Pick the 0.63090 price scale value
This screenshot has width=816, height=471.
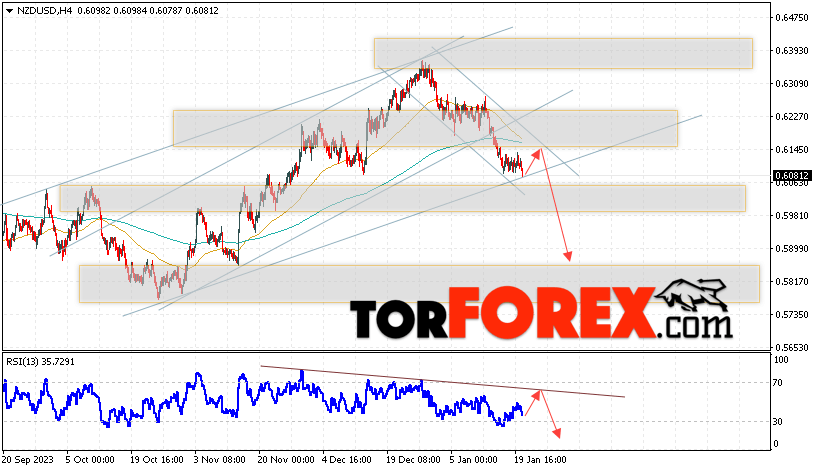pyautogui.click(x=792, y=83)
